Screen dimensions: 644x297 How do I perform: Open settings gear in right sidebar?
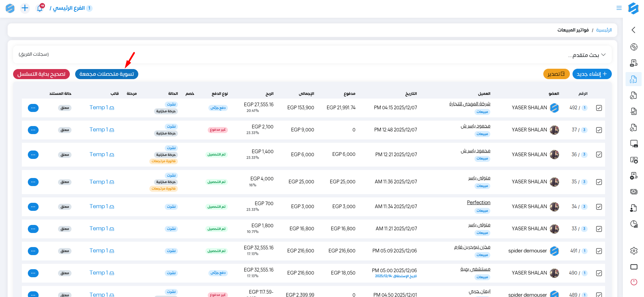coord(634,251)
